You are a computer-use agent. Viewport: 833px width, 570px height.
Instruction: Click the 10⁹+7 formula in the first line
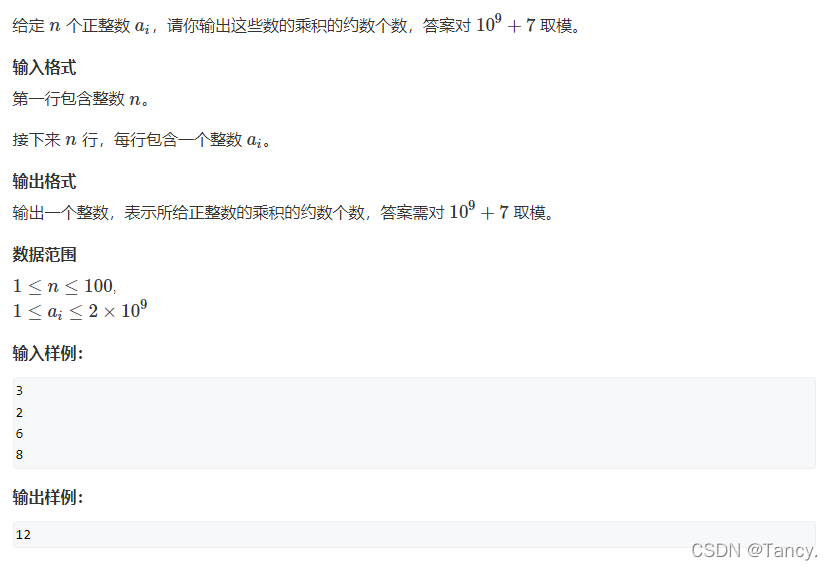point(505,24)
